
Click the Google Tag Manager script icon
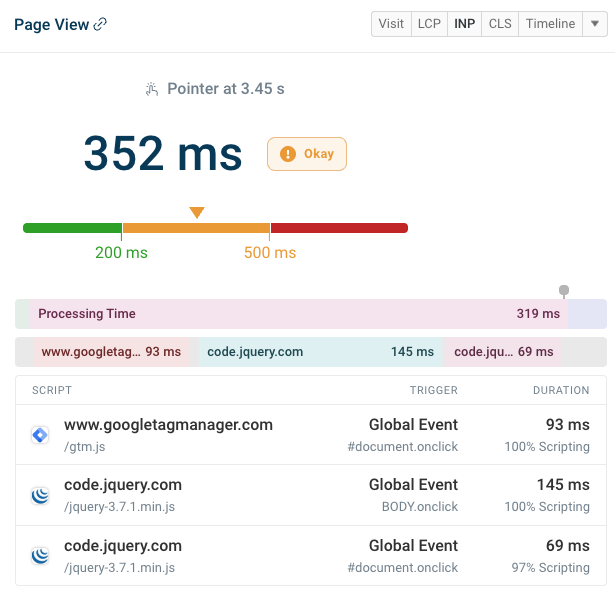[x=40, y=435]
